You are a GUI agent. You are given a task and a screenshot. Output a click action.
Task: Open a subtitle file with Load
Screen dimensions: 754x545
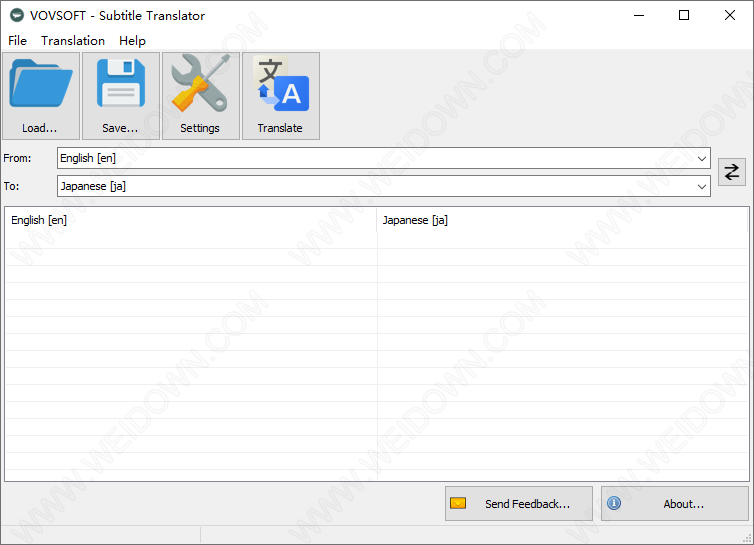[x=41, y=96]
